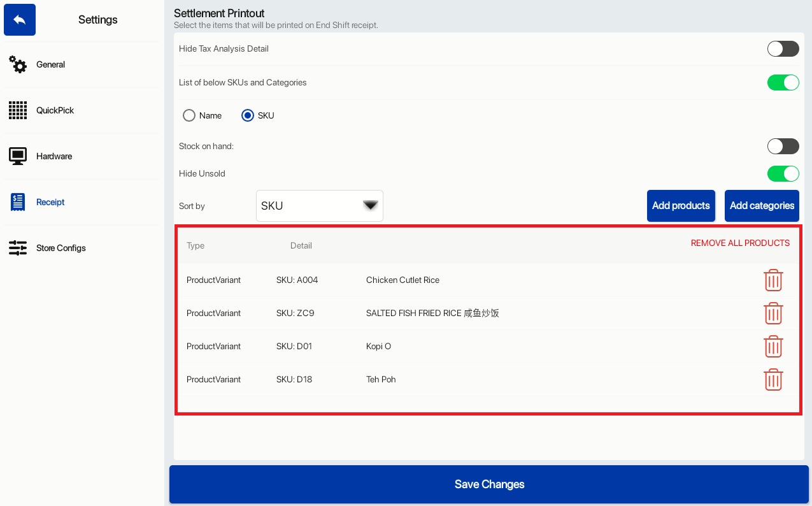The width and height of the screenshot is (812, 506).
Task: Click the Receipt icon in sidebar
Action: point(18,202)
